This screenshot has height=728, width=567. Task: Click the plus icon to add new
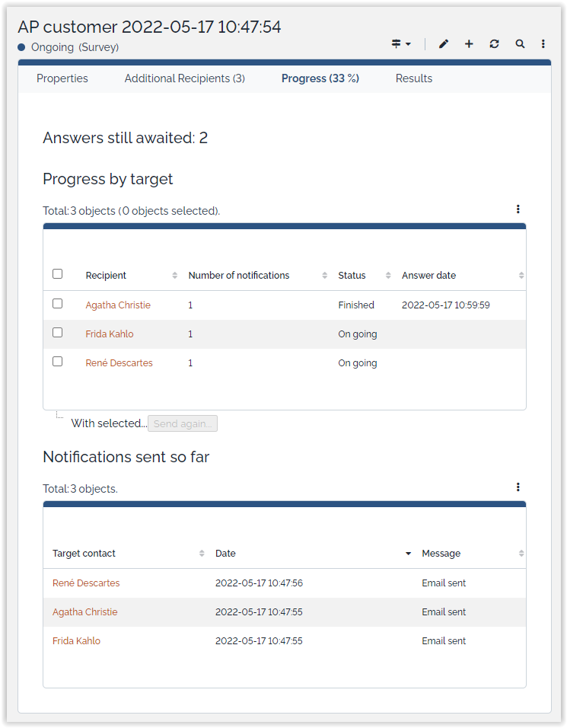tap(469, 44)
